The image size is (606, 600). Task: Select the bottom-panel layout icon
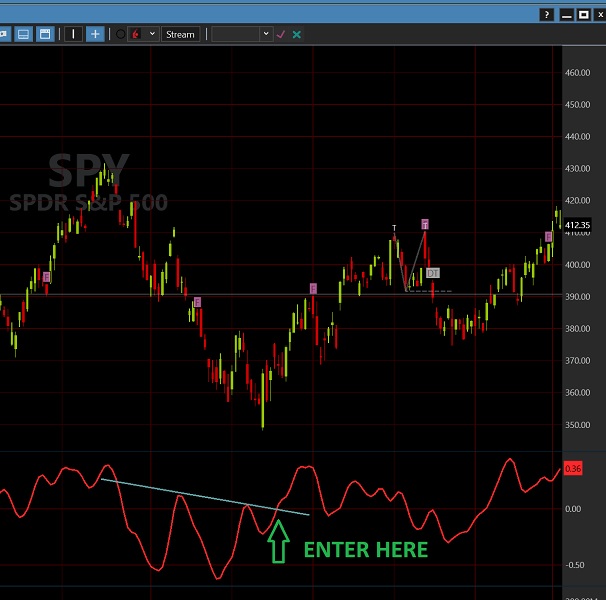(x=23, y=34)
